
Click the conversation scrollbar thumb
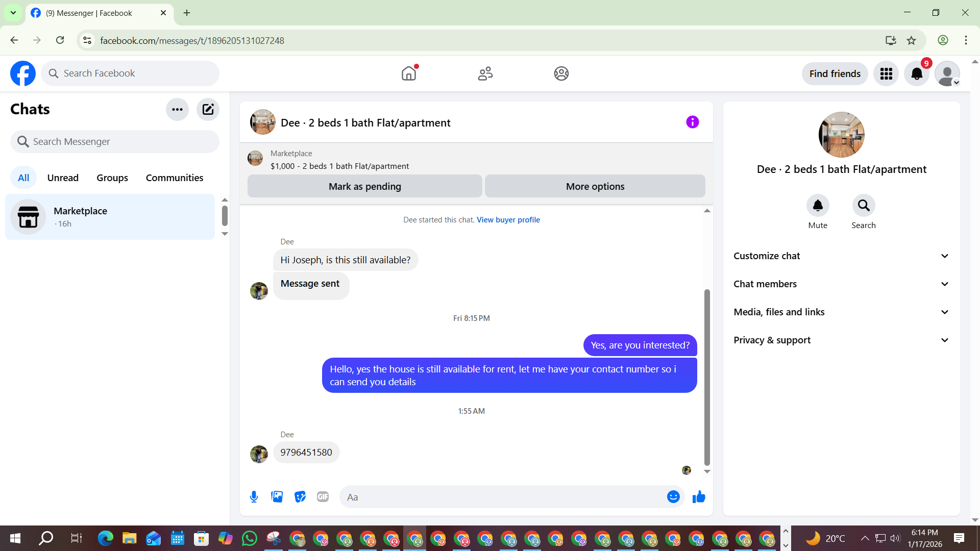[x=707, y=378]
